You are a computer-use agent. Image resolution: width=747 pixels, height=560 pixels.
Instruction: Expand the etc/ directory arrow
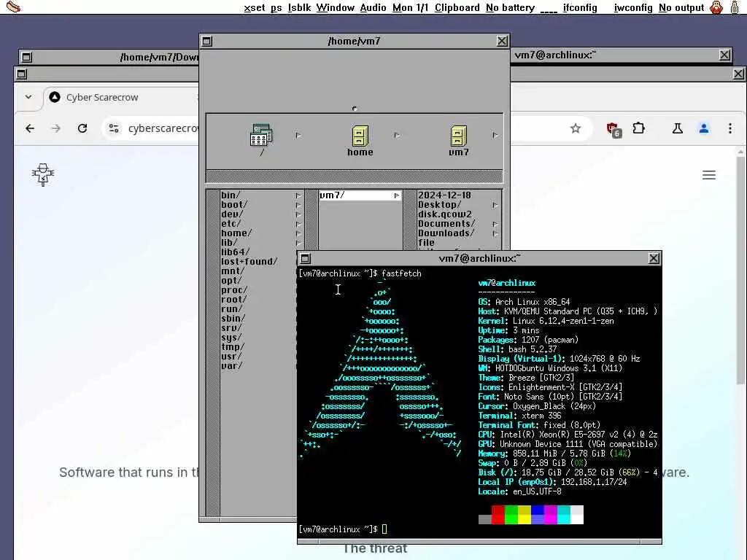click(x=298, y=224)
